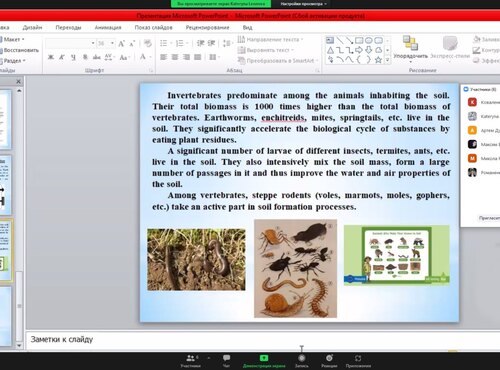Toggle bold (Ж) formatting in ribbon
The image size is (500, 370).
(51, 57)
